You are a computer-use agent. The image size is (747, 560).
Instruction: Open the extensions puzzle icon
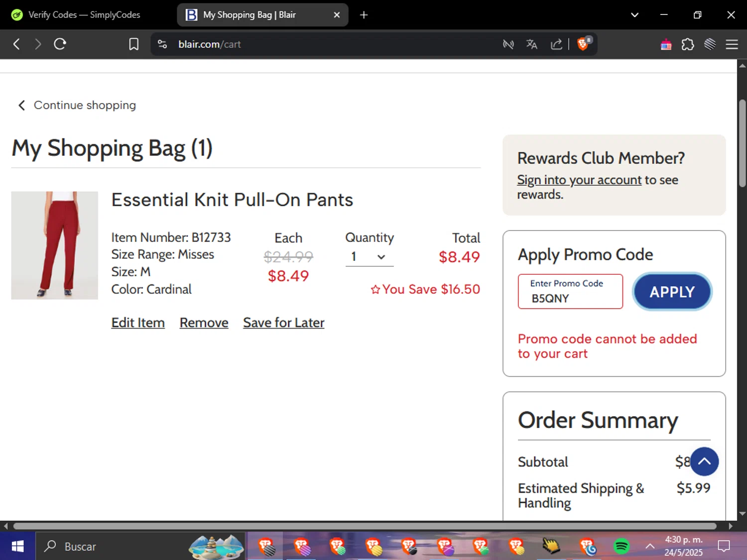coord(688,44)
